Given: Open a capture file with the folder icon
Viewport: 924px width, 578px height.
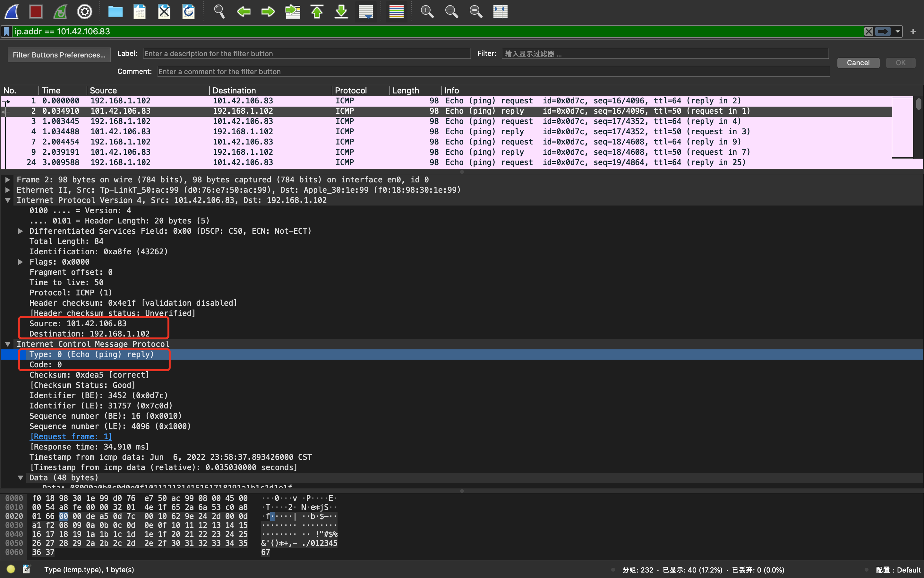Looking at the screenshot, I should (x=115, y=12).
